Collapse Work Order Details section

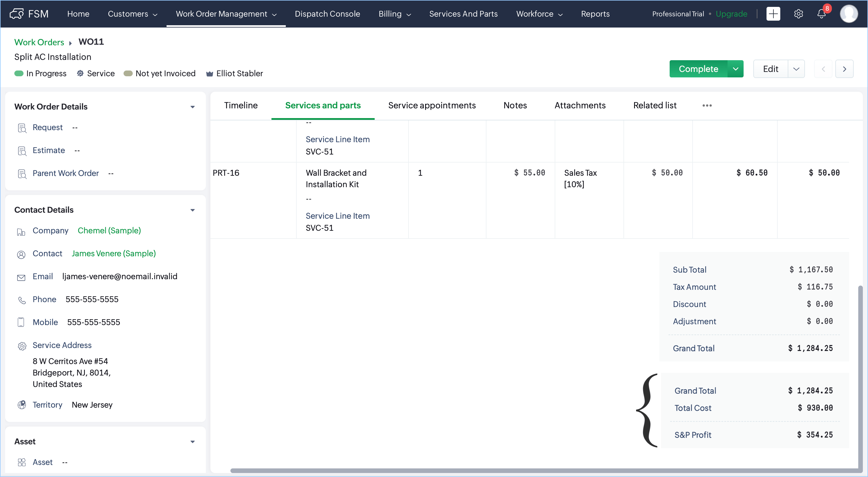point(192,107)
